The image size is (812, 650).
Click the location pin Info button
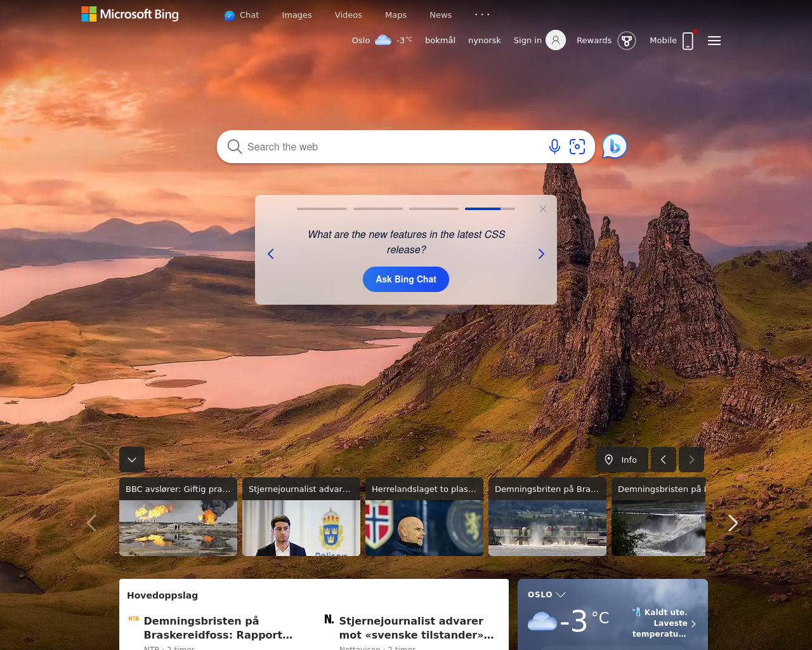[x=622, y=460]
